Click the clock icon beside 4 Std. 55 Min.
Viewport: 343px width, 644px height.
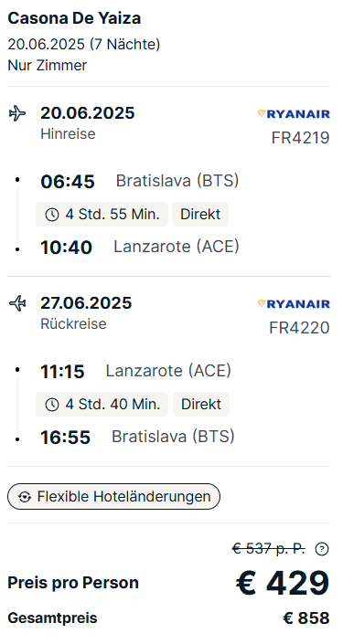[x=52, y=215]
